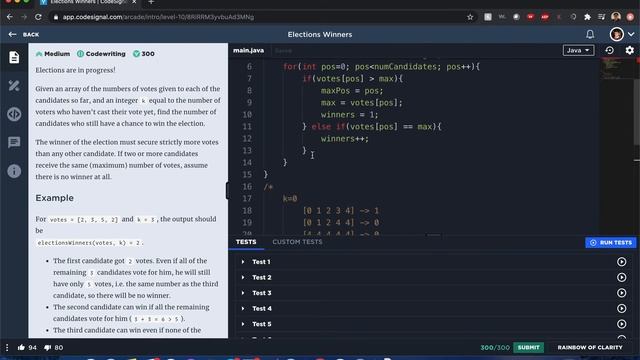Click the SUBMIT button
This screenshot has height=360, width=640.
coord(528,347)
